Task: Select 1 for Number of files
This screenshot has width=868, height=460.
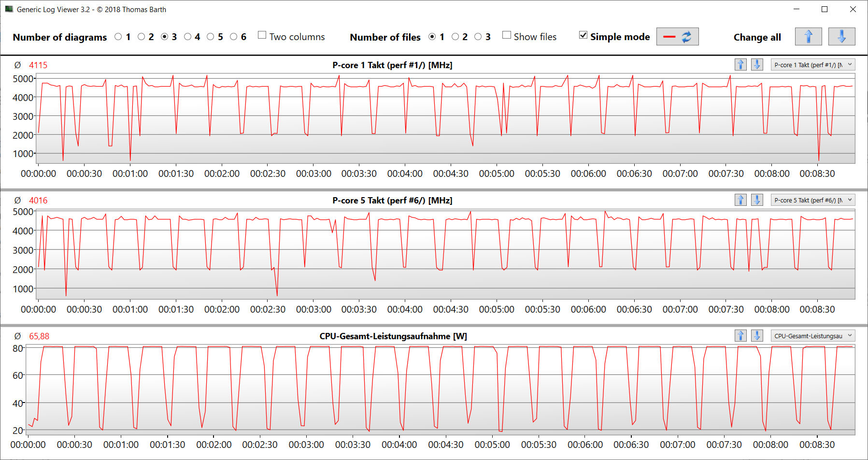Action: tap(432, 37)
